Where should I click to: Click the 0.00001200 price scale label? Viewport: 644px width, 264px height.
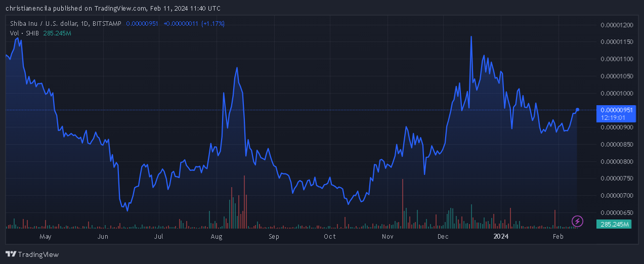tap(616, 25)
